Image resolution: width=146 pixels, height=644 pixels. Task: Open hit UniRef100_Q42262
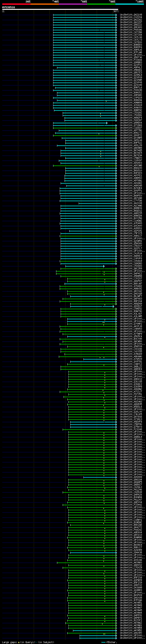click(131, 20)
